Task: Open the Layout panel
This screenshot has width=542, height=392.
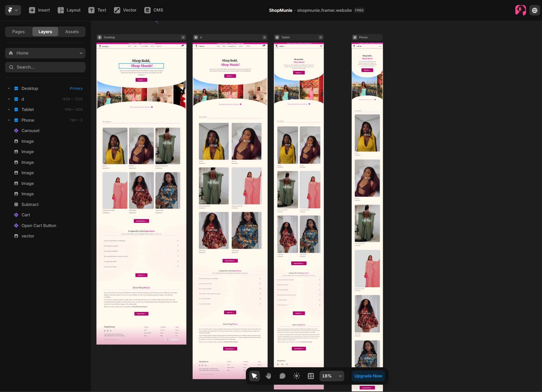Action: point(69,10)
